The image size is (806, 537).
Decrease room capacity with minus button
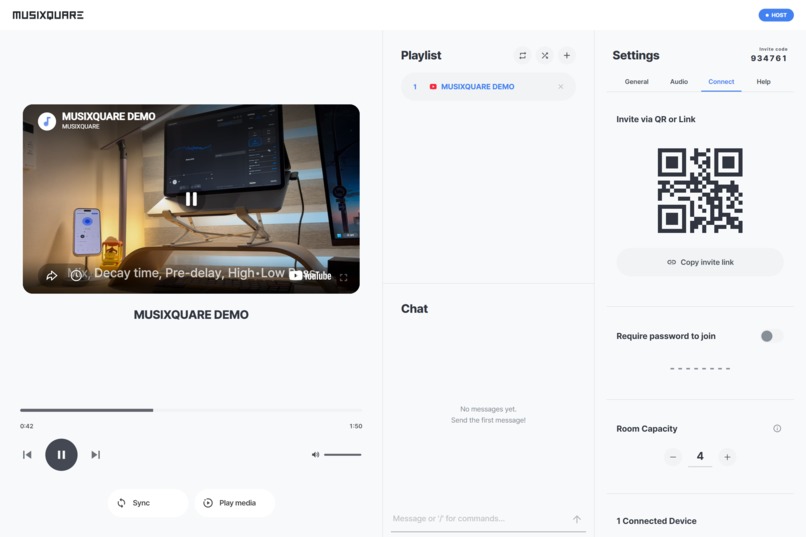click(672, 457)
